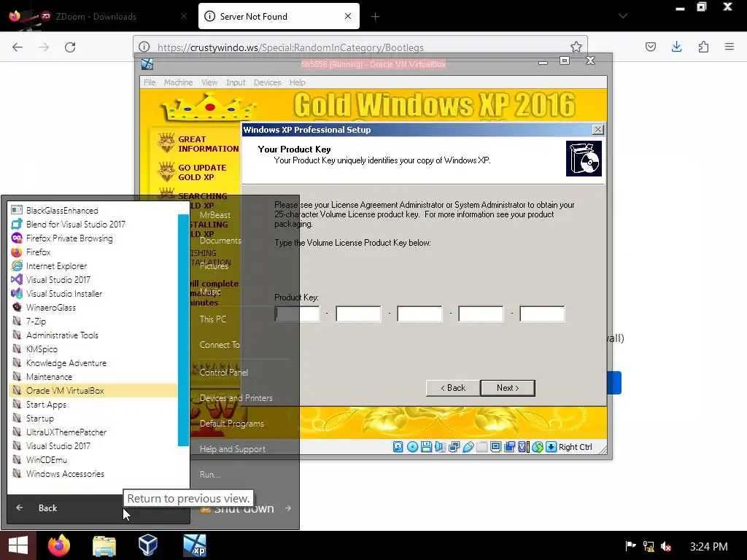This screenshot has width=747, height=560.
Task: Open This PC from Start menu
Action: coord(212,319)
